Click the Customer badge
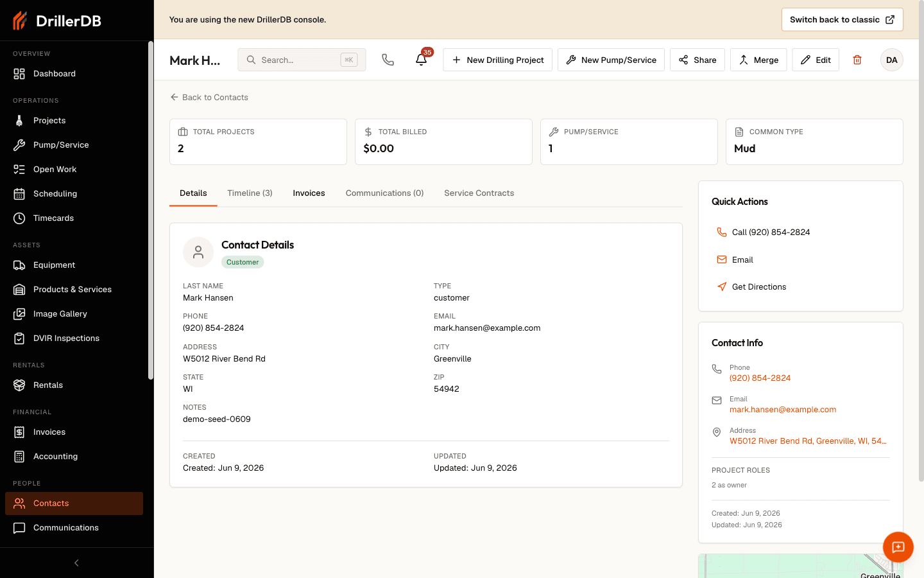The width and height of the screenshot is (924, 578). pyautogui.click(x=243, y=262)
